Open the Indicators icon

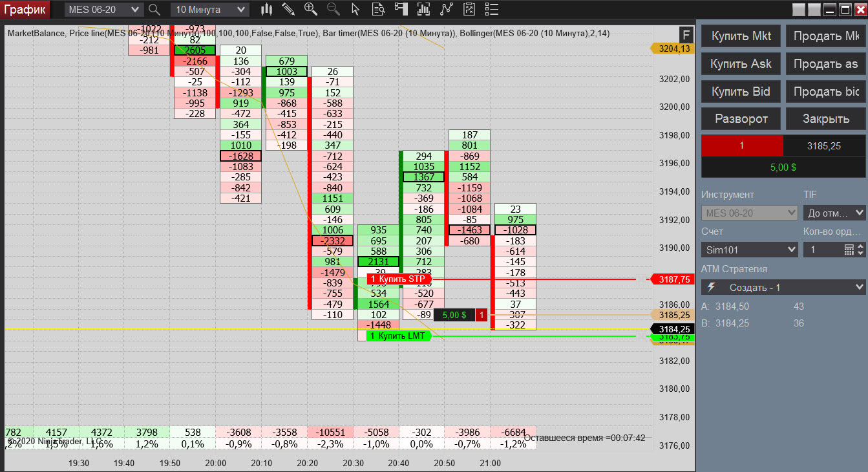pos(424,10)
